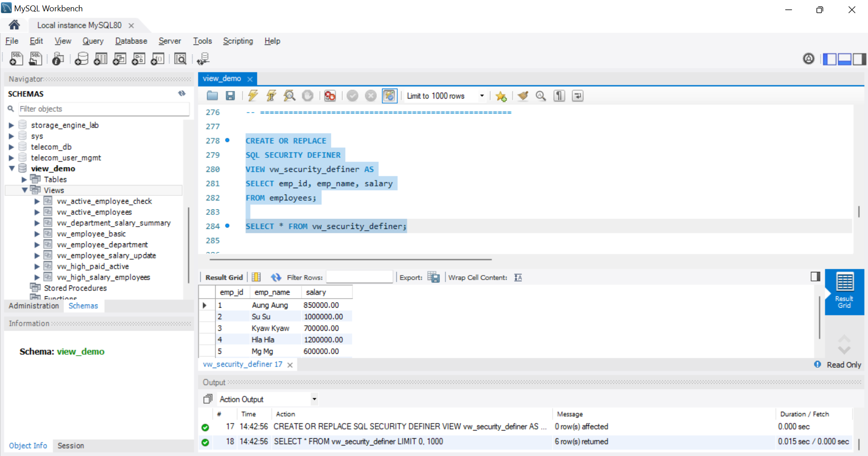This screenshot has height=456, width=868.
Task: Click the editor horizontal scrollbar
Action: [351, 260]
